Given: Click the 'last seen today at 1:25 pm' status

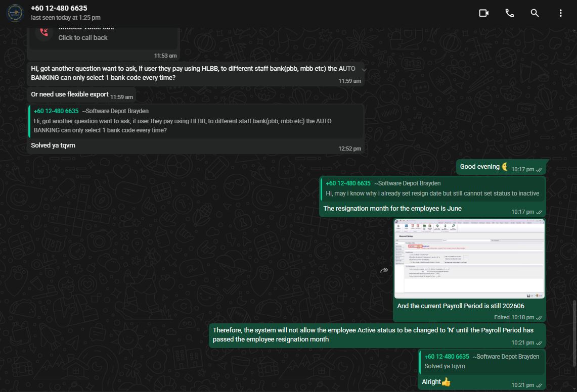Looking at the screenshot, I should [66, 18].
